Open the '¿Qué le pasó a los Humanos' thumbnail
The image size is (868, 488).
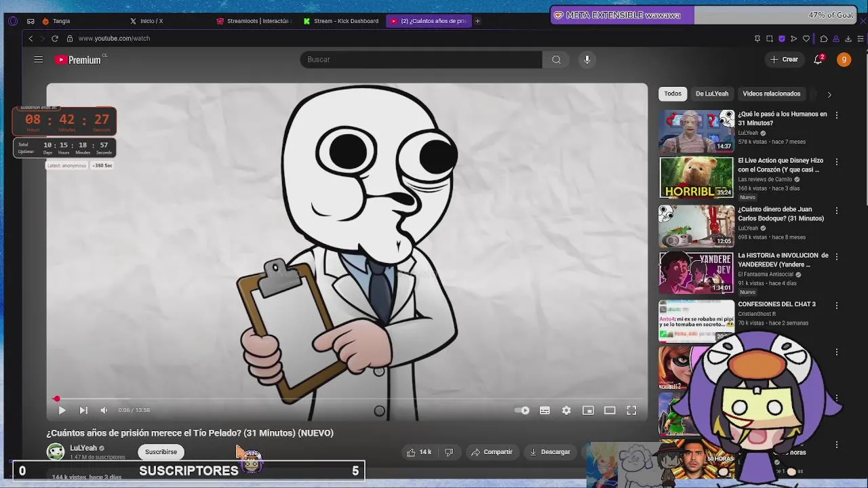coord(696,131)
